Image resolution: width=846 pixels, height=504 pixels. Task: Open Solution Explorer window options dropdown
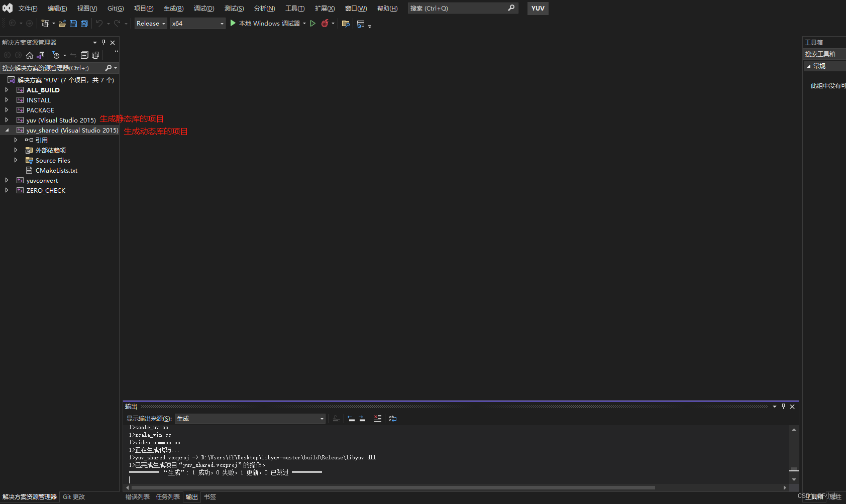95,43
